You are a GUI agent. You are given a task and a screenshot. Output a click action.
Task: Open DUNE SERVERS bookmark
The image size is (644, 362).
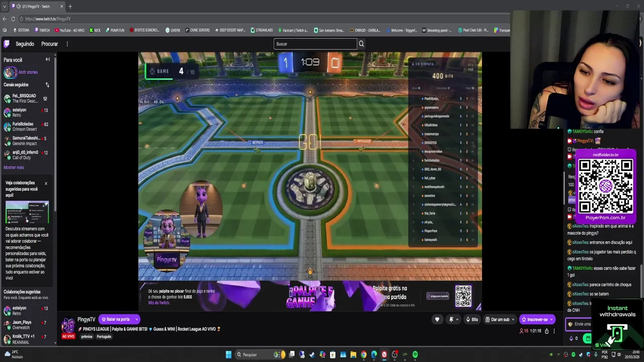[197, 30]
